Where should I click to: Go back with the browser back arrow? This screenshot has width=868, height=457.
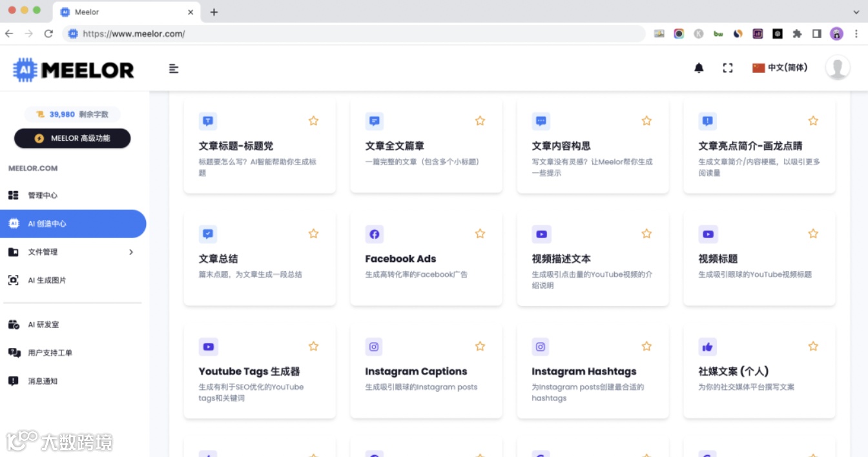9,34
